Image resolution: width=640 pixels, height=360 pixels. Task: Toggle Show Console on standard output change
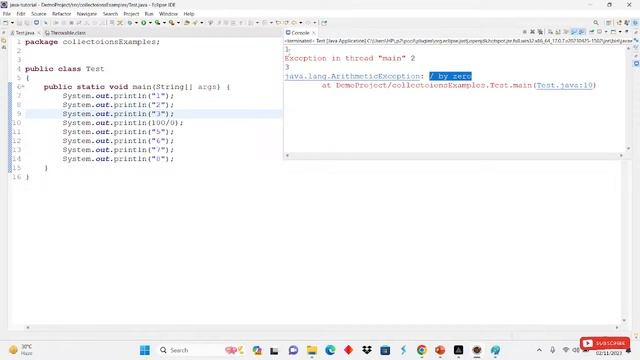[574, 32]
